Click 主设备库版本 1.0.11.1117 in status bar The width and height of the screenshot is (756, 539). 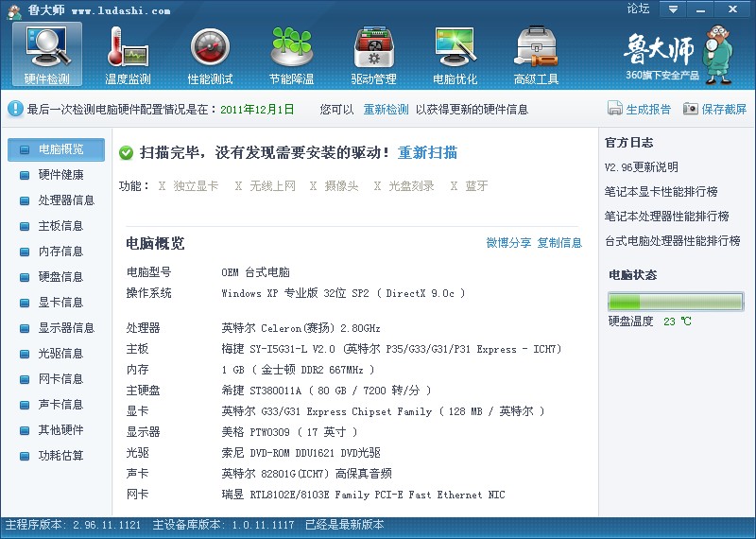point(223,525)
